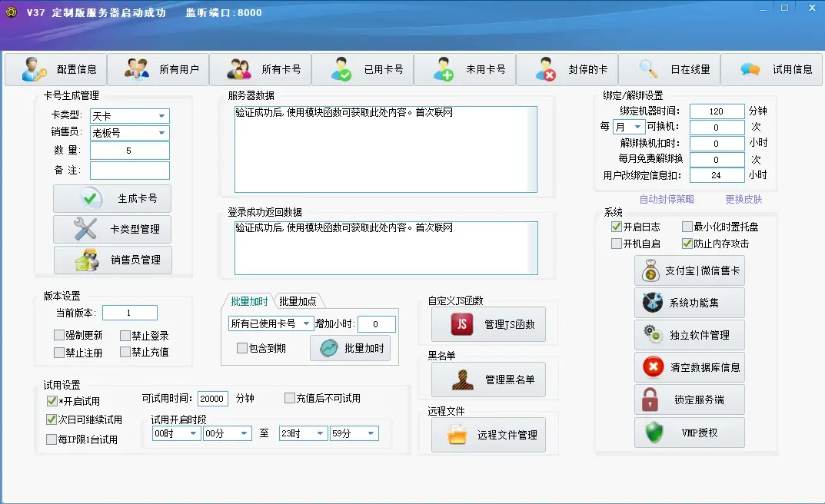
Task: Open the 销售员 dropdown showing 老板号
Action: click(x=130, y=132)
